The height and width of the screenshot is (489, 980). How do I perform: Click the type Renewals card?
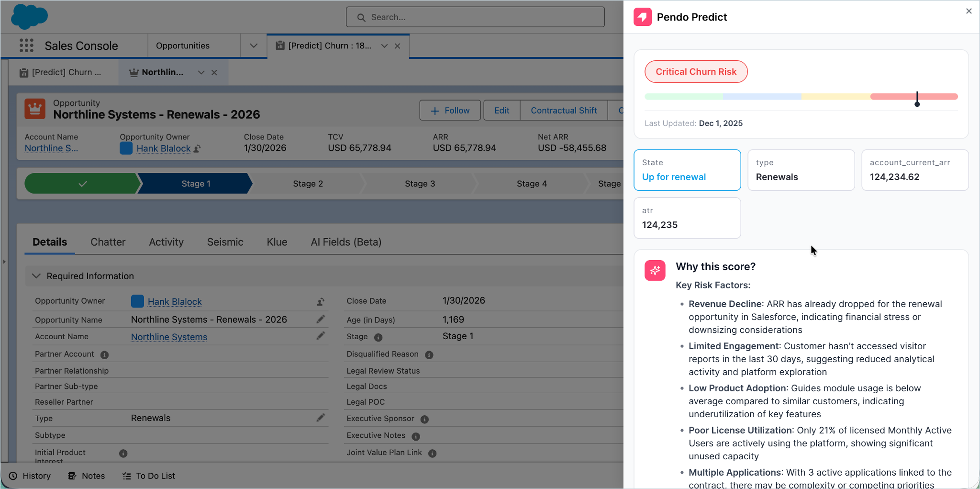click(801, 170)
